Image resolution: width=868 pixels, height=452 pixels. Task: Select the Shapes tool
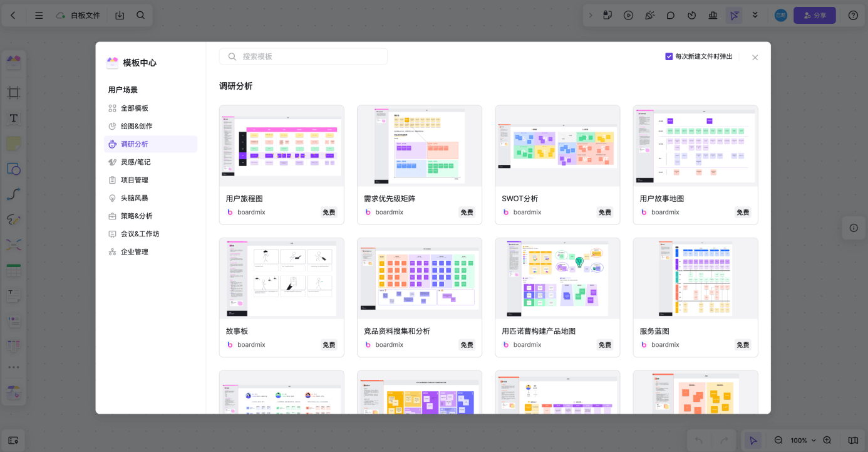tap(14, 169)
